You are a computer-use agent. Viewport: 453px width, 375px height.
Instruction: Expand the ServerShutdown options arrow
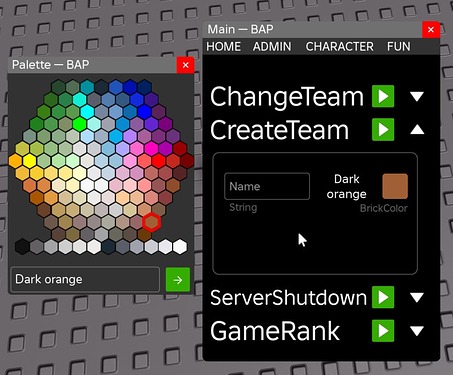(417, 297)
